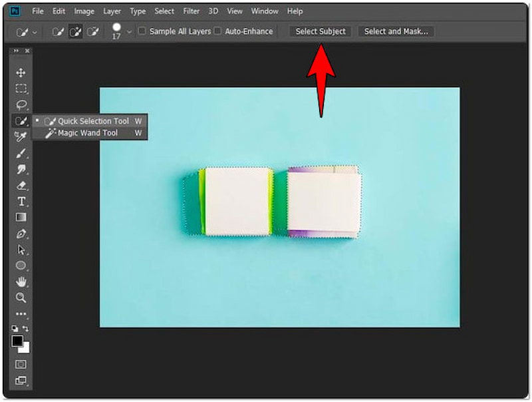The height and width of the screenshot is (402, 532).
Task: Select the Pen tool
Action: 21,234
